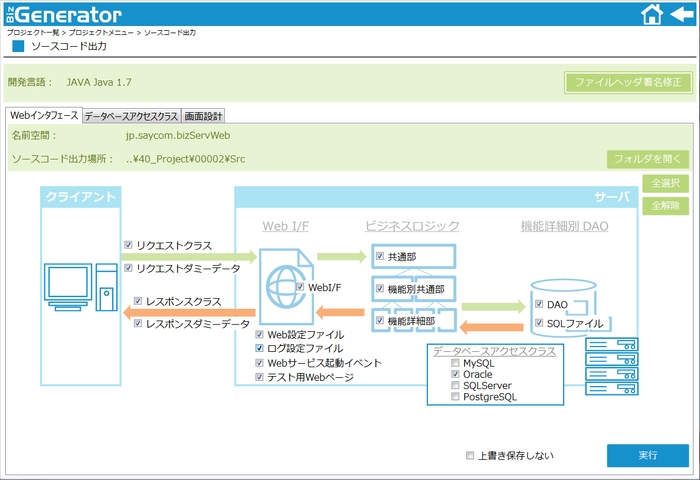Uncheck the Oracle checkbox
Viewport: 700px width, 480px height.
(x=456, y=374)
